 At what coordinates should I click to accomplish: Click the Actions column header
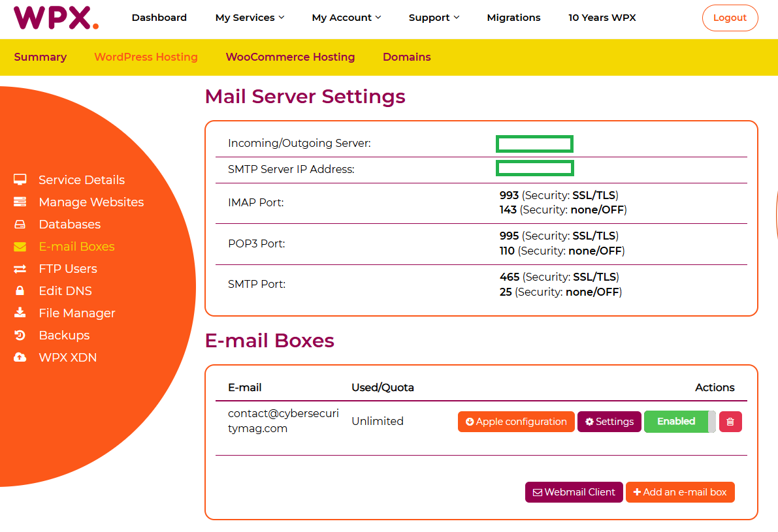715,388
